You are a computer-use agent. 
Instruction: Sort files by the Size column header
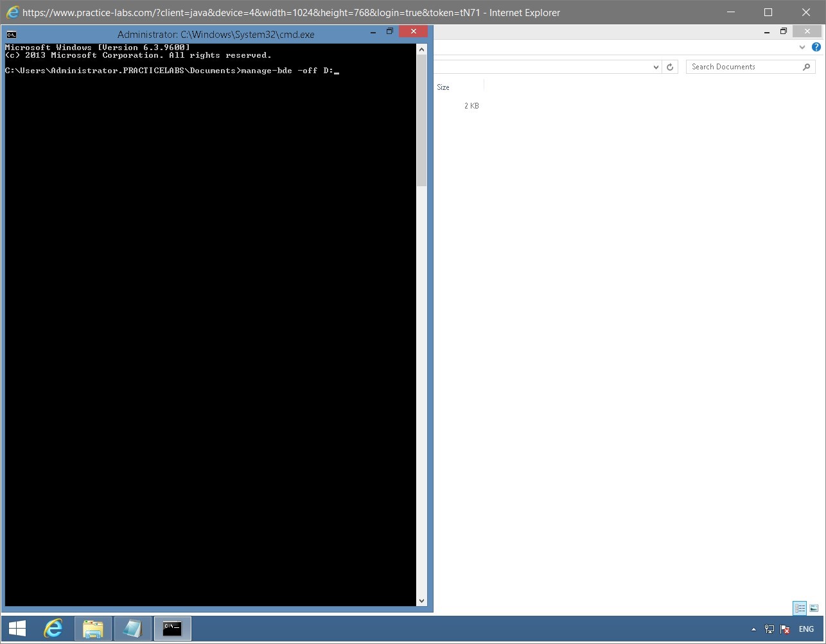443,87
